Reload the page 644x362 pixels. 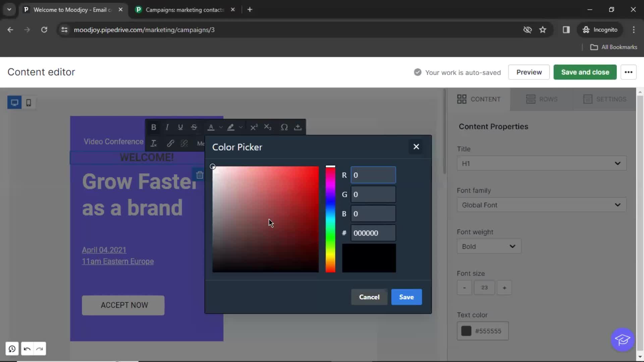click(44, 30)
